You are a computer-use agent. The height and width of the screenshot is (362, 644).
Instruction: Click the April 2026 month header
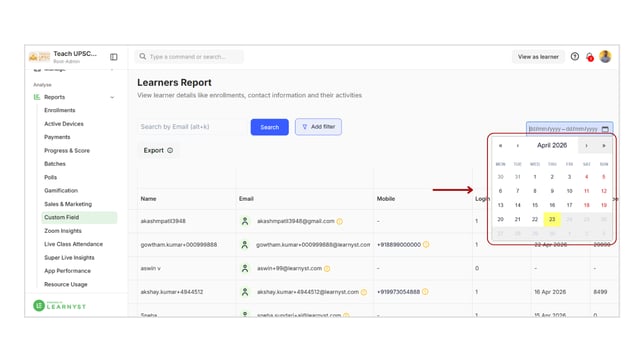[552, 145]
